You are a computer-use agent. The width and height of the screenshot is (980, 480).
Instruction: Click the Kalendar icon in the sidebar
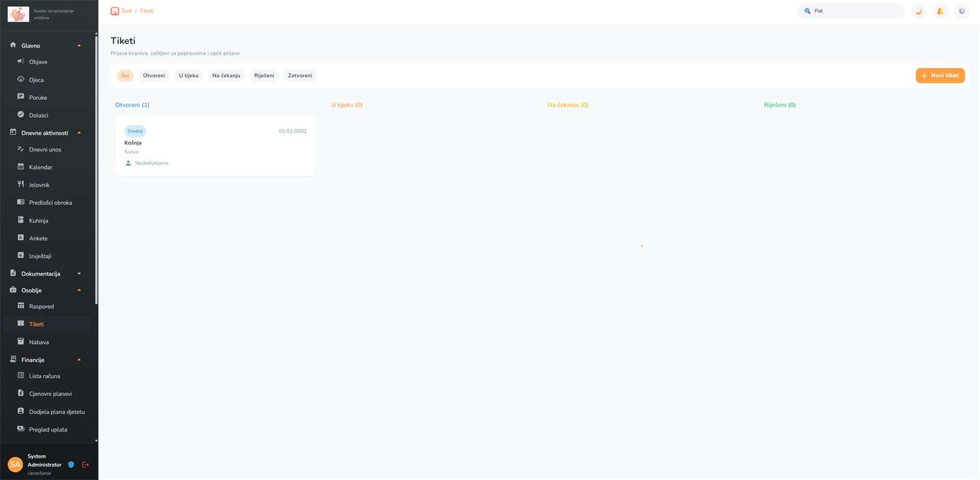[x=21, y=167]
